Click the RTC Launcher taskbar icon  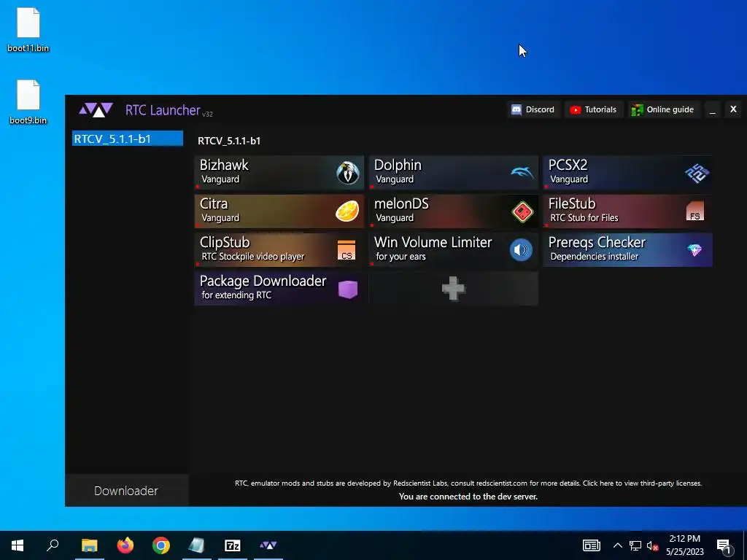[268, 545]
